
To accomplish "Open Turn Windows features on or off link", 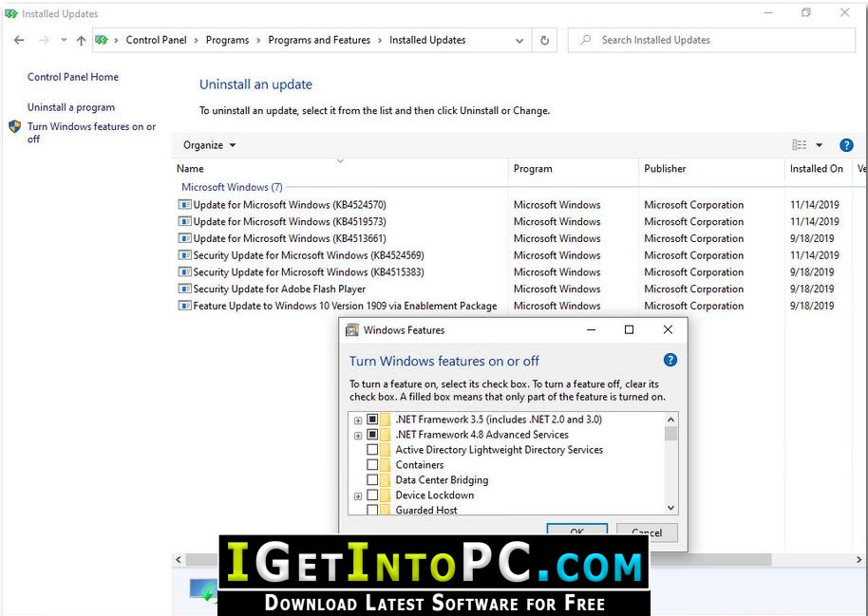I will click(91, 132).
